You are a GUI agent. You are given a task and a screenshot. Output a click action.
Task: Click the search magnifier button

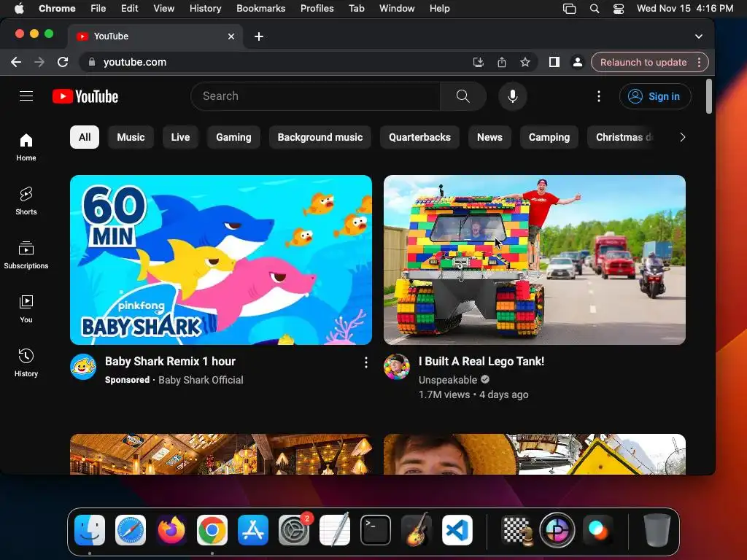(463, 96)
